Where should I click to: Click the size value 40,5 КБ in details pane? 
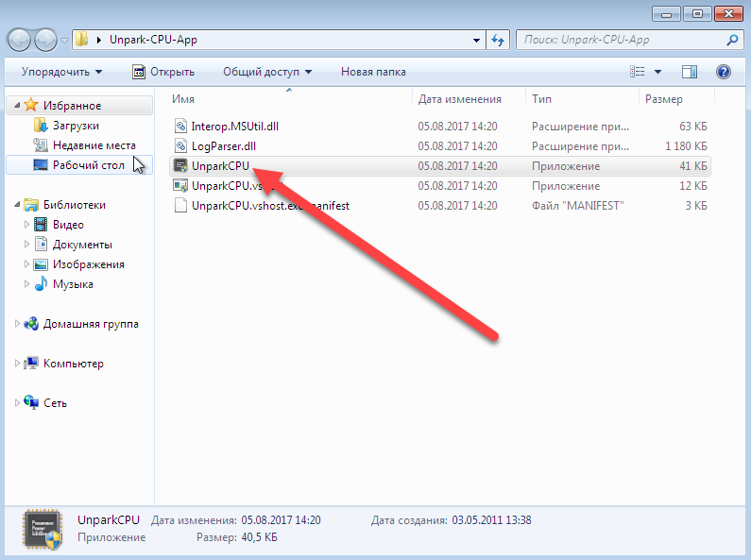(259, 537)
